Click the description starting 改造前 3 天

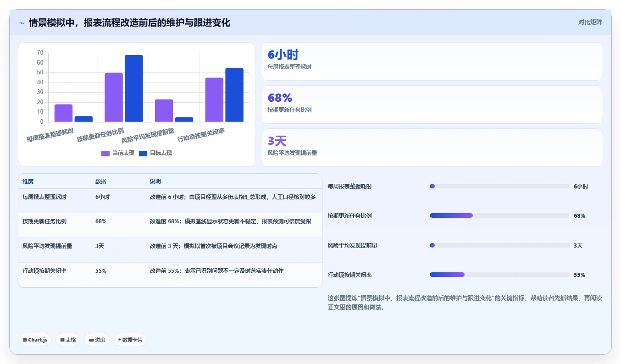click(214, 246)
